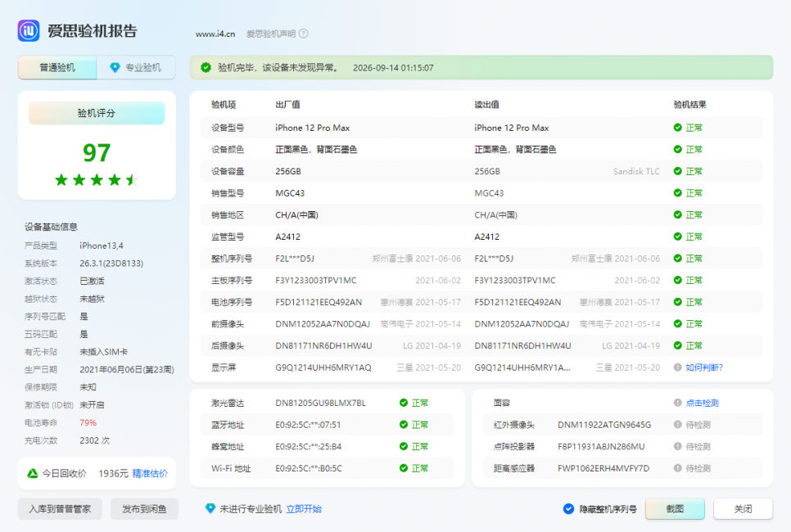Click the green check icon for Wi-Fi 地址
The image size is (791, 532).
[404, 468]
